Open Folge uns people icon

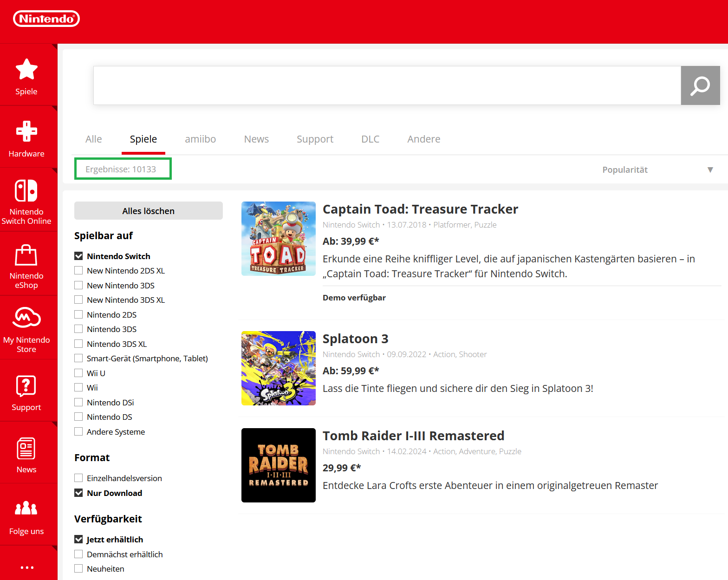(26, 508)
